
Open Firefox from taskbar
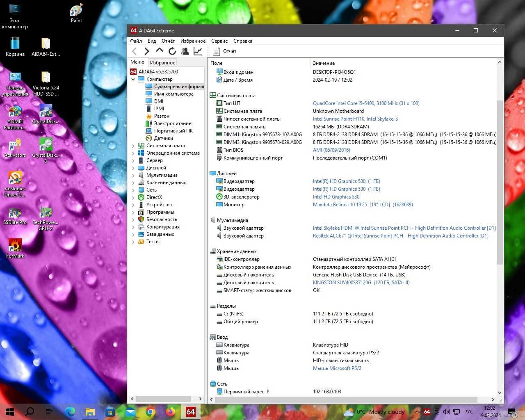pyautogui.click(x=171, y=412)
